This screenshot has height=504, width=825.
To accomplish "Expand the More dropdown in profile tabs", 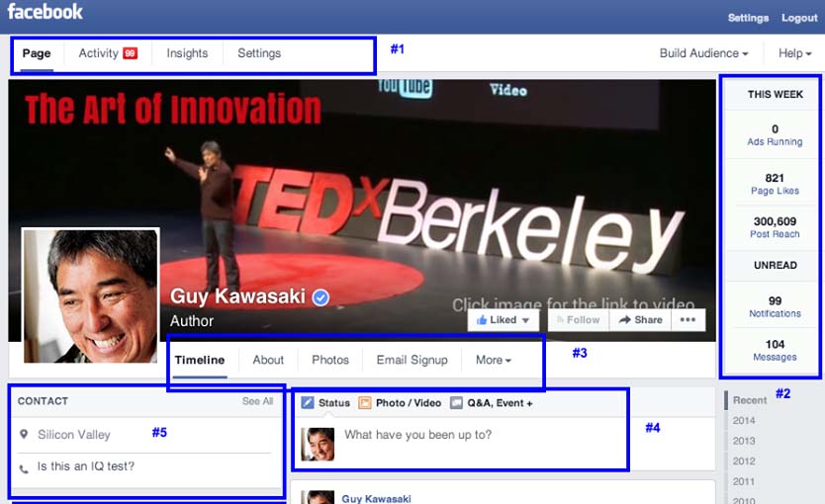I will 494,360.
